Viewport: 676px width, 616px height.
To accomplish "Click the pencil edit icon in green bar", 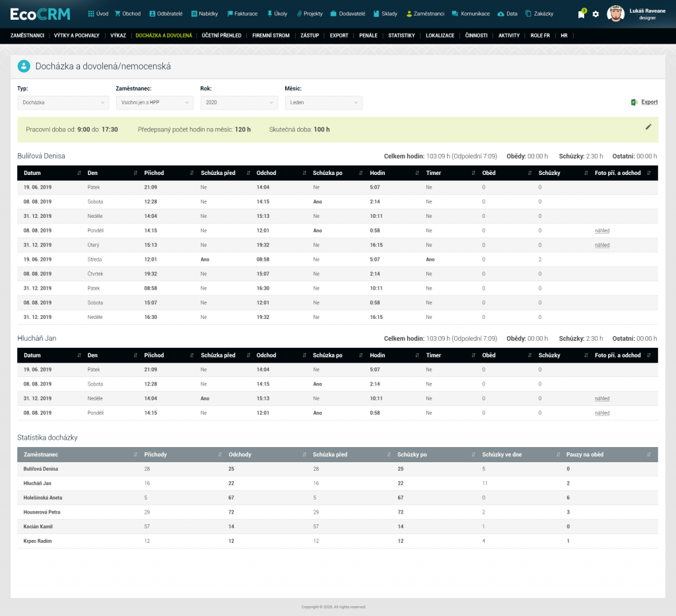I will (648, 127).
